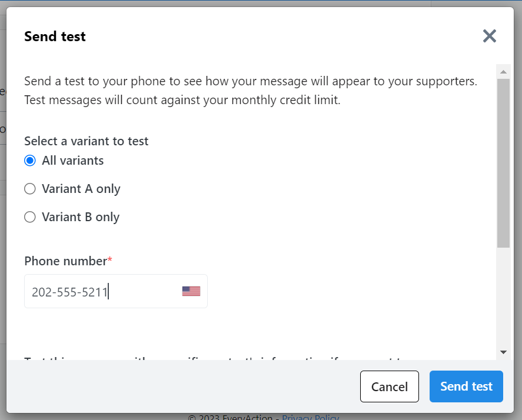Open country selector via the US flag icon
Image resolution: width=522 pixels, height=420 pixels.
pos(191,290)
